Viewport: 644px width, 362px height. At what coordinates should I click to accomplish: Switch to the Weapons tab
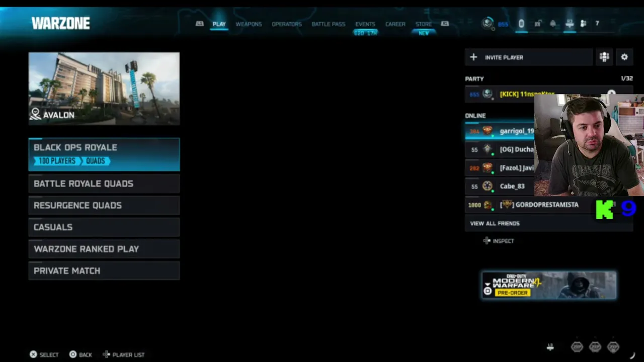click(x=249, y=24)
